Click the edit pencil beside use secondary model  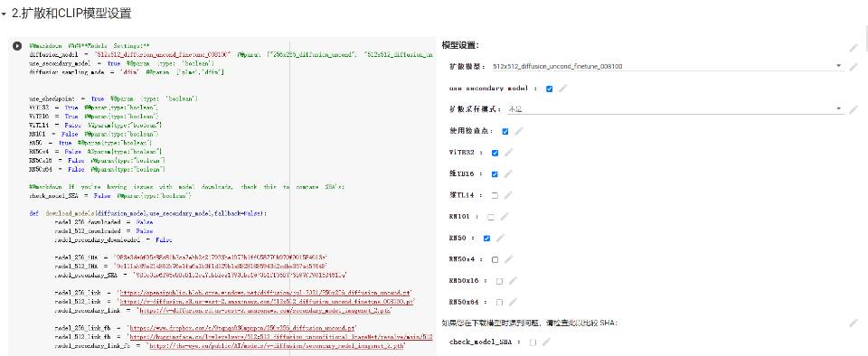(x=563, y=89)
